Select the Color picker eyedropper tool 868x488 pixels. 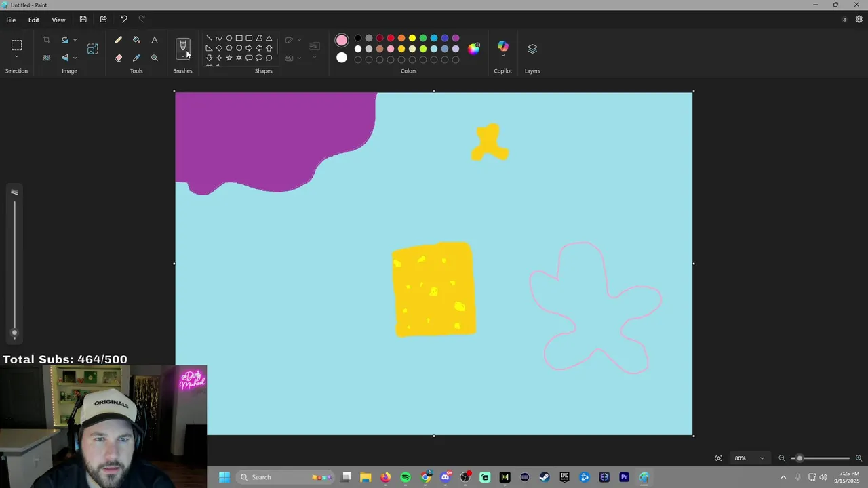tap(136, 58)
